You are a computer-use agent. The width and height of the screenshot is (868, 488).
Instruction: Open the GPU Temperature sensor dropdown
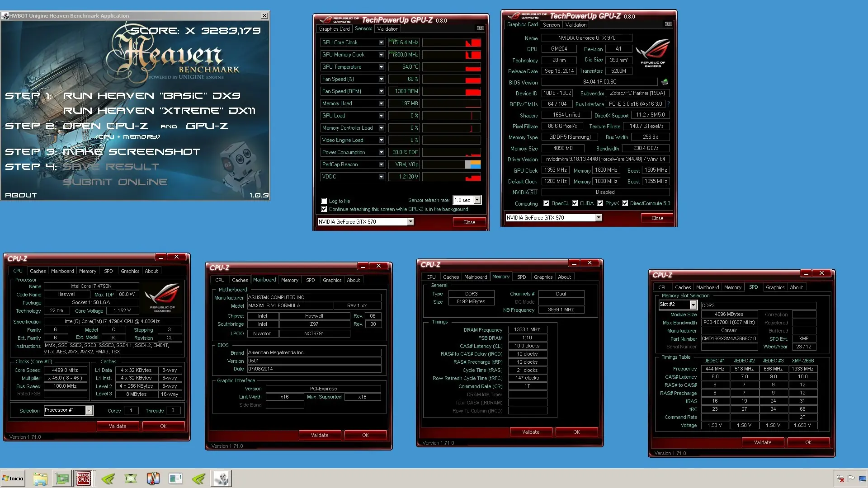click(x=381, y=67)
